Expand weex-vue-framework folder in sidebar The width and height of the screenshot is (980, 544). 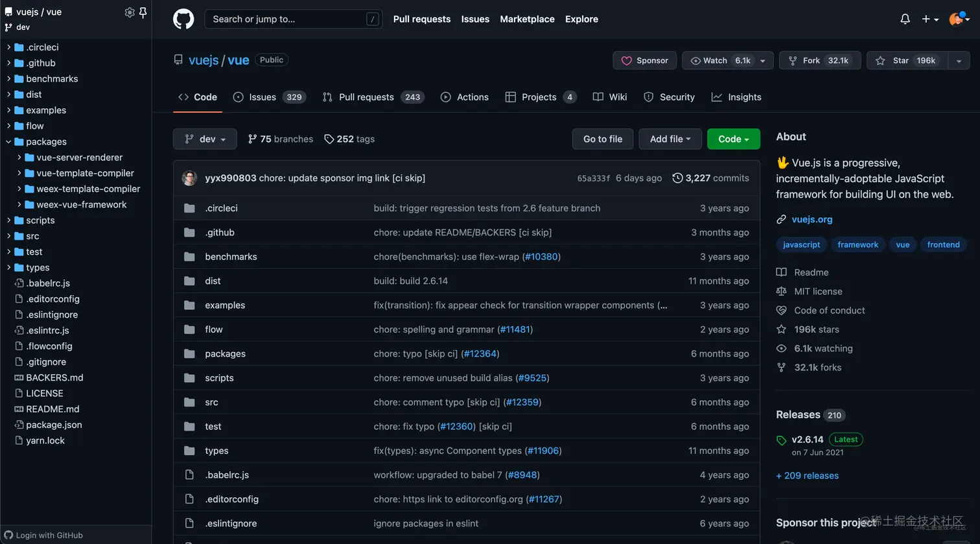[x=19, y=204]
